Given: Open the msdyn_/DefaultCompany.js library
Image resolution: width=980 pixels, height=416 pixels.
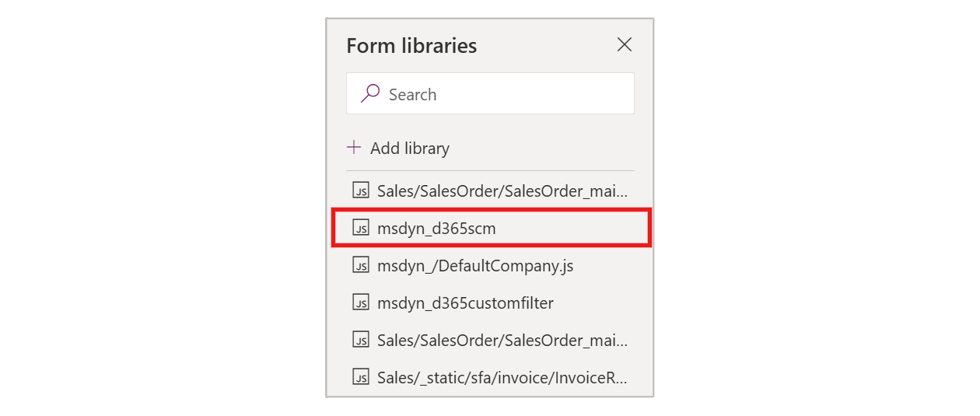Looking at the screenshot, I should tap(475, 265).
